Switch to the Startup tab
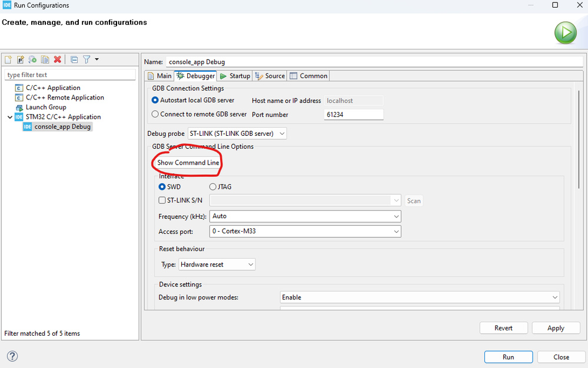 point(235,76)
